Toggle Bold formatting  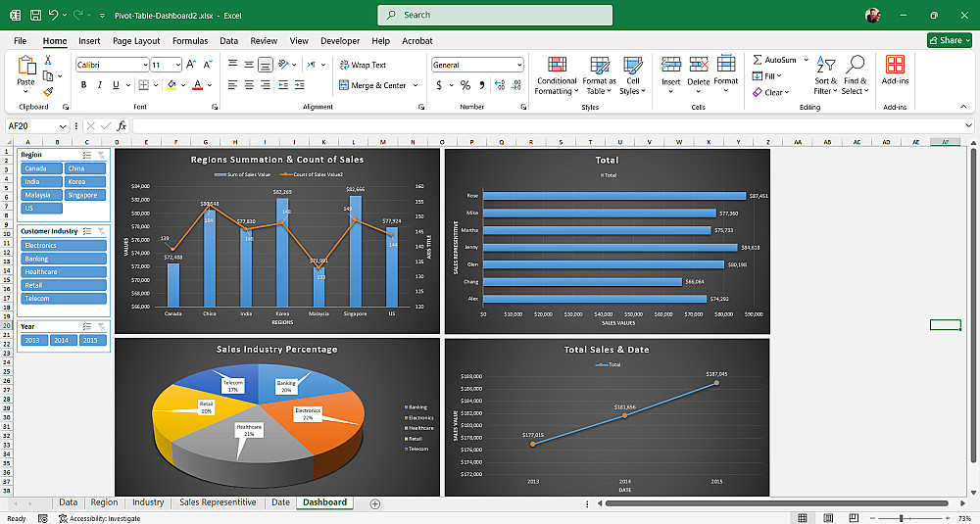click(x=83, y=85)
